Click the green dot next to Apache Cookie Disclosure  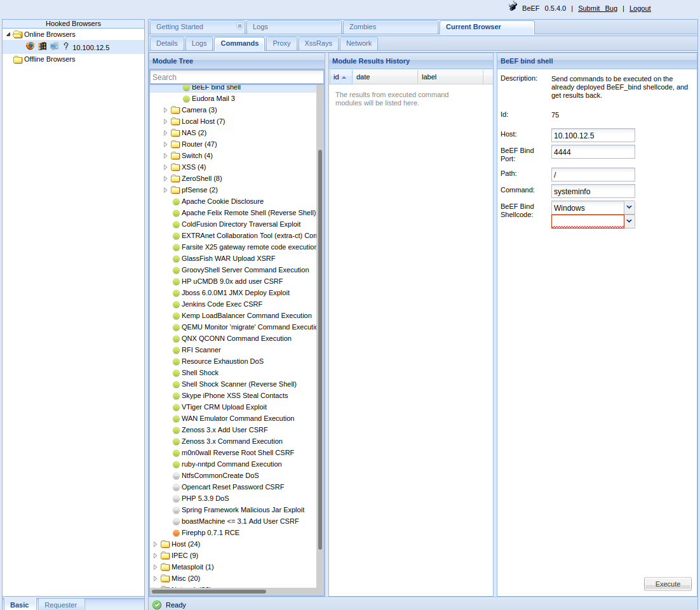(x=177, y=202)
